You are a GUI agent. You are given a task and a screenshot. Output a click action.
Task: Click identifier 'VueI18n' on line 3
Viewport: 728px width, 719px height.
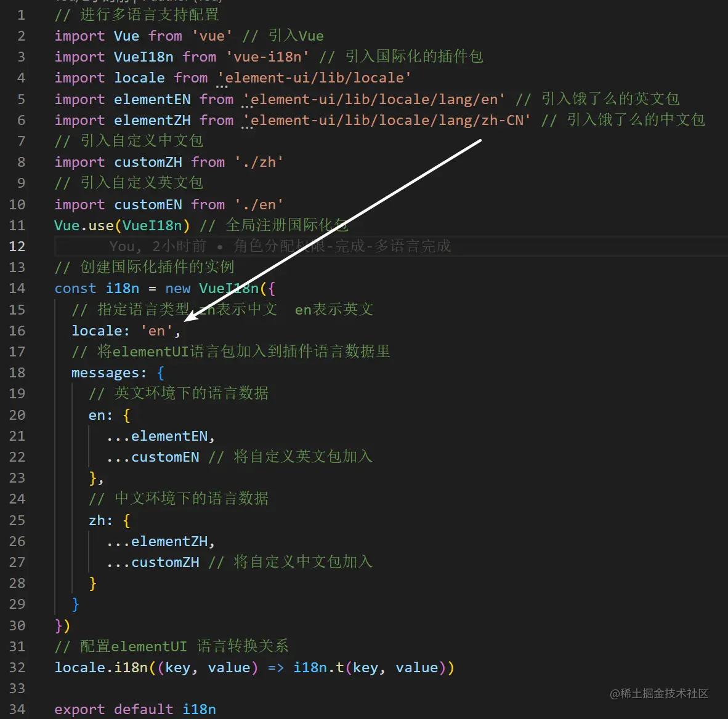click(x=144, y=57)
